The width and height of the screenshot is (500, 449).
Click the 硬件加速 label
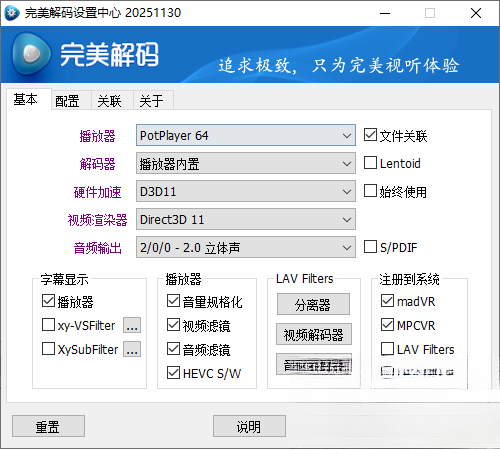(97, 192)
